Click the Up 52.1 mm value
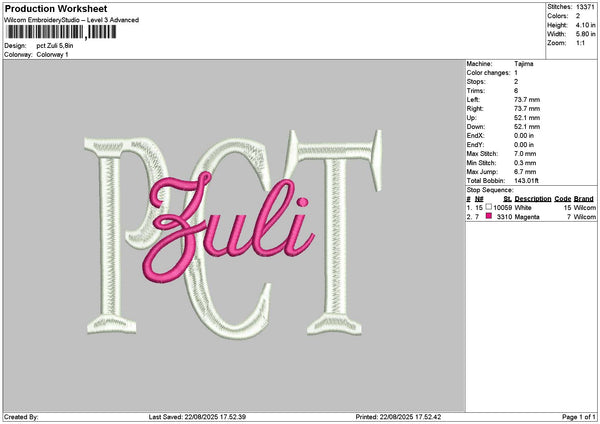The height and width of the screenshot is (424, 600). [x=527, y=117]
